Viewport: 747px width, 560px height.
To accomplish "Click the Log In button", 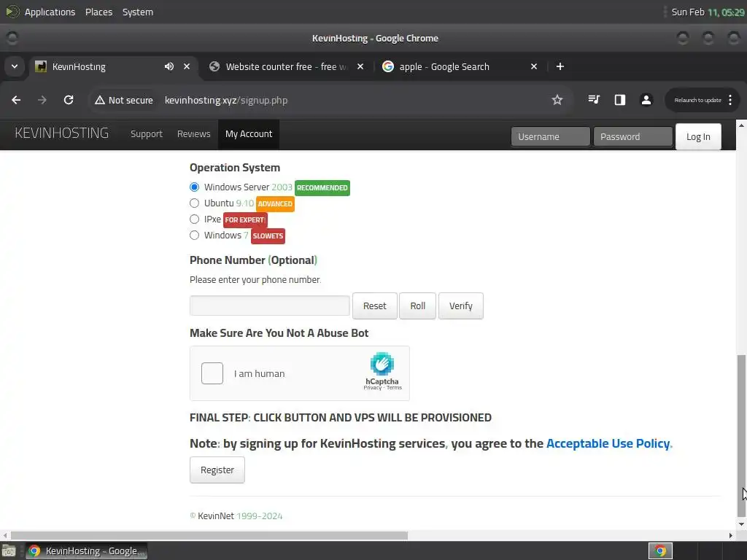I will tap(698, 136).
